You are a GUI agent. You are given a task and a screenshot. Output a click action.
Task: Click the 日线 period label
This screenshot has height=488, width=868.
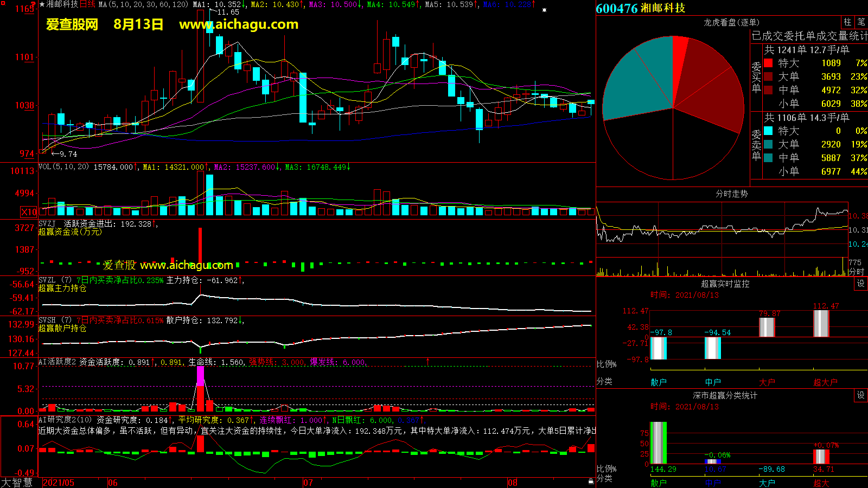pyautogui.click(x=87, y=4)
